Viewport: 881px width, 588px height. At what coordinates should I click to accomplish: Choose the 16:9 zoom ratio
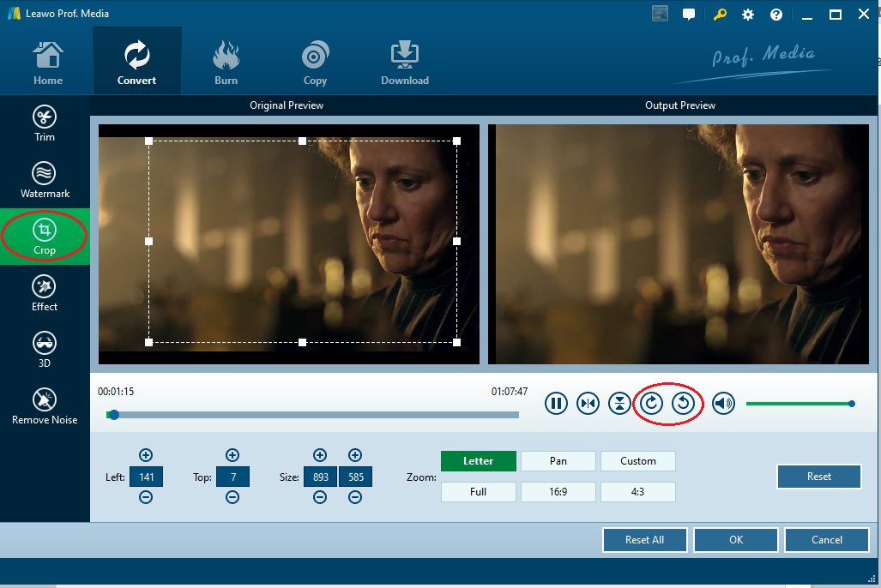(x=558, y=492)
